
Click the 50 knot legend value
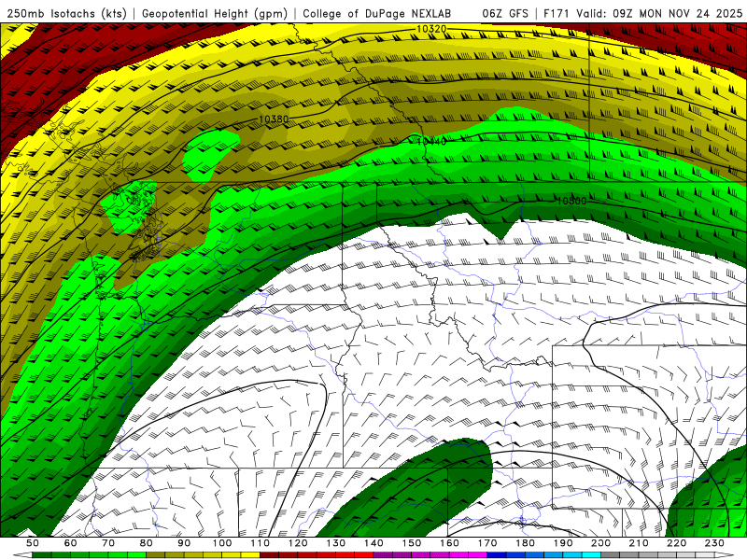(x=33, y=543)
